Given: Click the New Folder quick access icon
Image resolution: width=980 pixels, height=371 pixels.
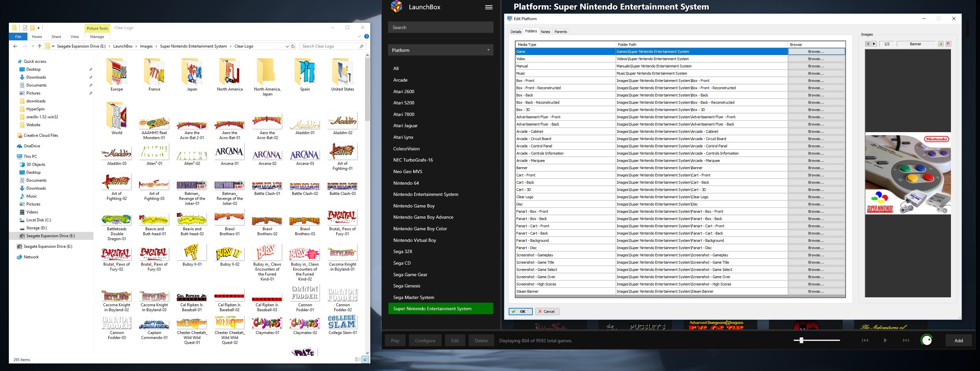Looking at the screenshot, I should pyautogui.click(x=32, y=27).
